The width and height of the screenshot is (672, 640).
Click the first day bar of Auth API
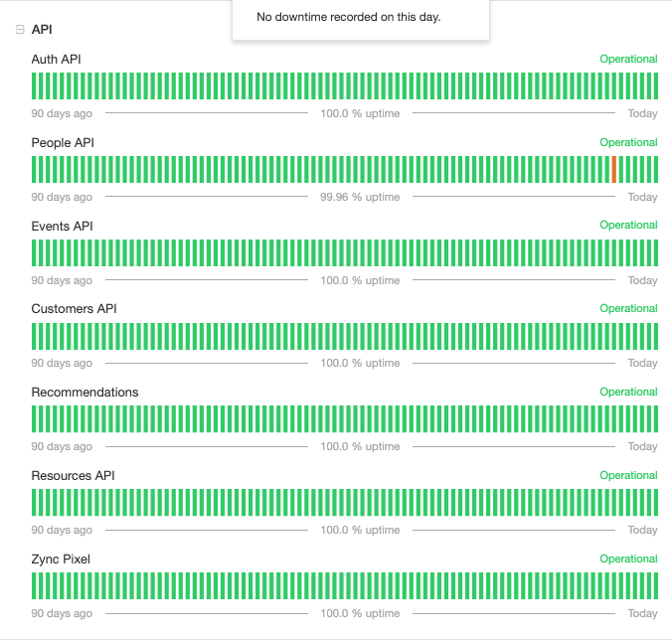[x=34, y=86]
